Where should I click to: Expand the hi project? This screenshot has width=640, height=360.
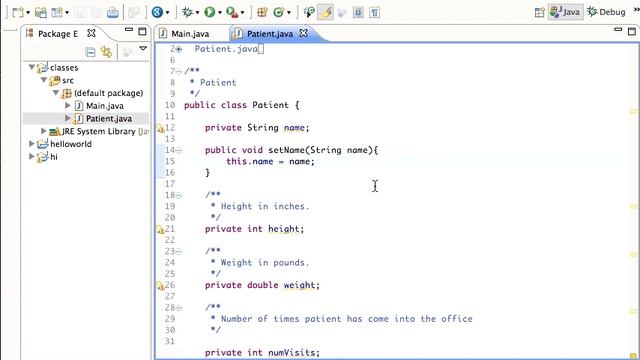click(x=31, y=156)
